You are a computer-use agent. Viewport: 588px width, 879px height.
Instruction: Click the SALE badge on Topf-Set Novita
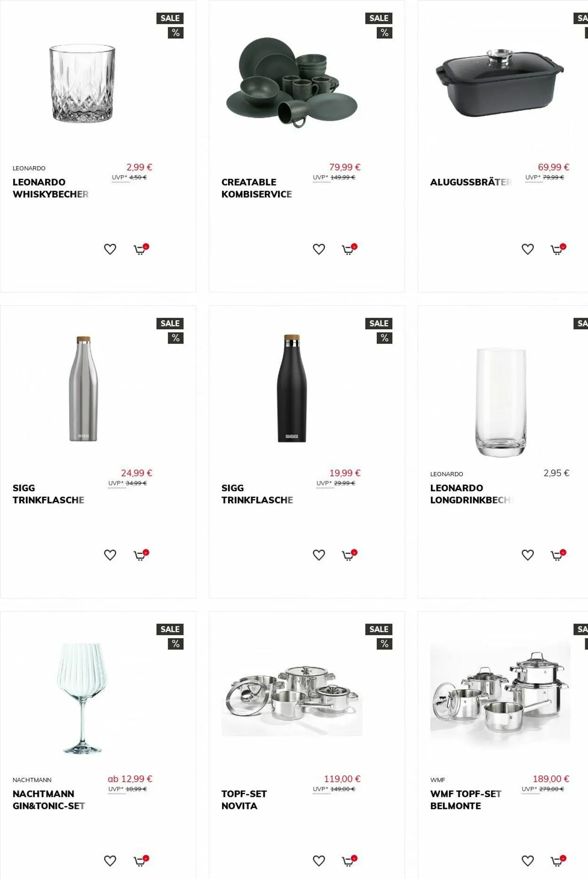coord(379,629)
